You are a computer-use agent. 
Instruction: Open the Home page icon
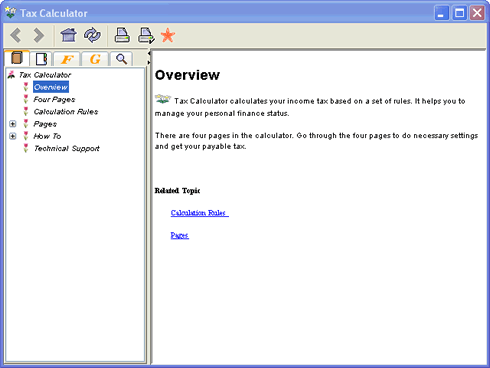click(x=69, y=35)
